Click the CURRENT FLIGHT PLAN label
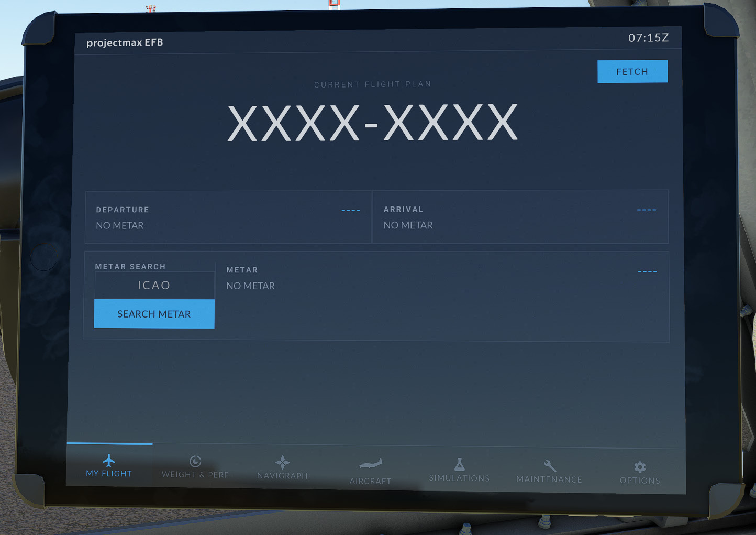This screenshot has height=535, width=756. click(373, 84)
